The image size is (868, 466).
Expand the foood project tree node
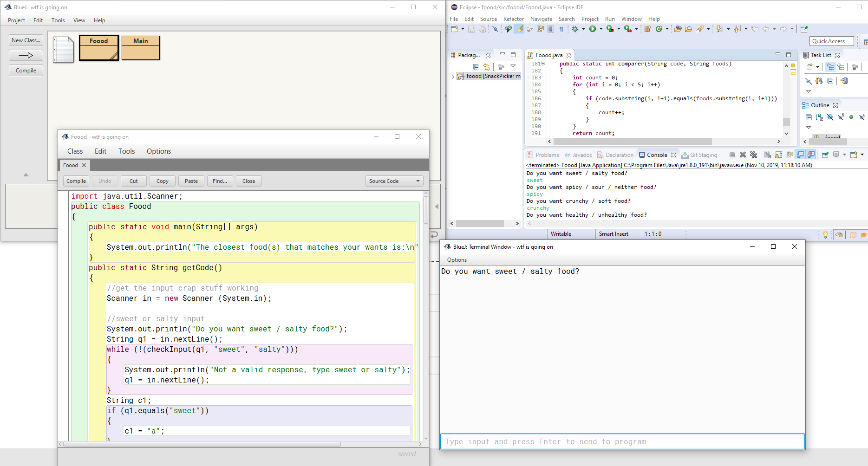(x=453, y=77)
